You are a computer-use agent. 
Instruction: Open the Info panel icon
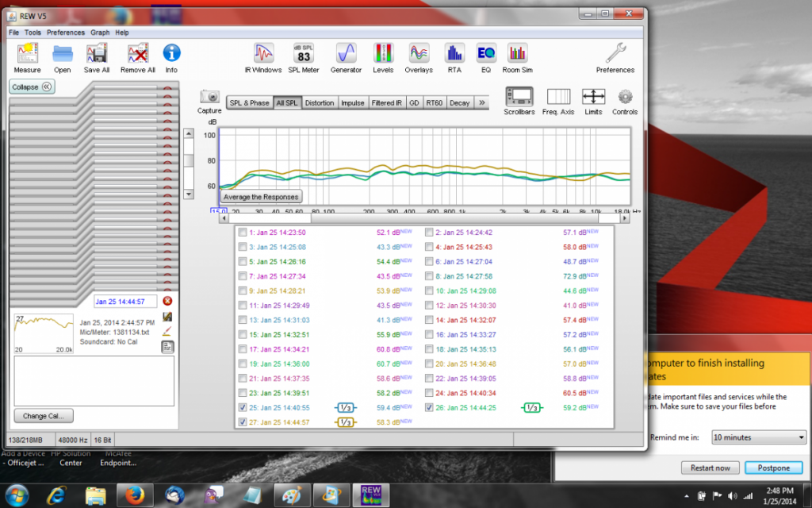pyautogui.click(x=171, y=53)
